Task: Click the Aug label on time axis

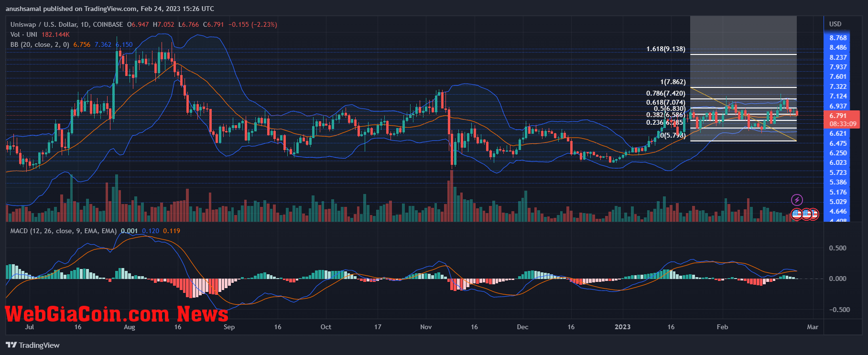Action: pyautogui.click(x=129, y=327)
